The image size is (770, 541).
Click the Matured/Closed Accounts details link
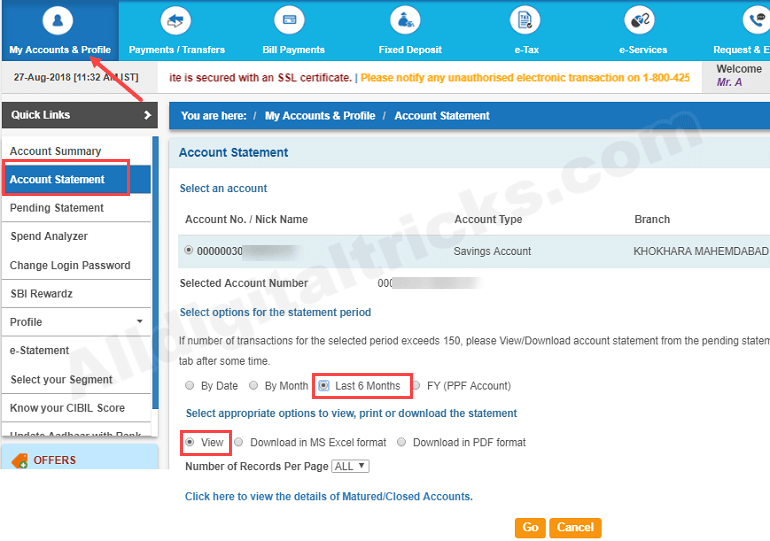329,496
